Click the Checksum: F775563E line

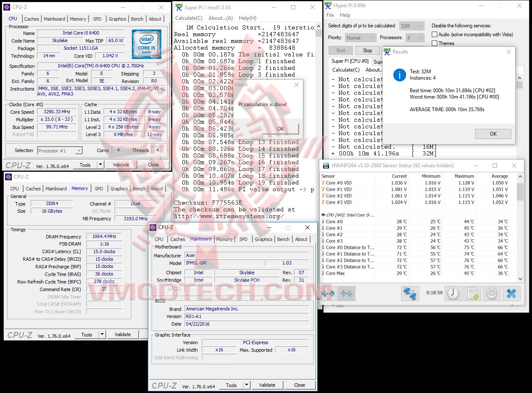208,203
